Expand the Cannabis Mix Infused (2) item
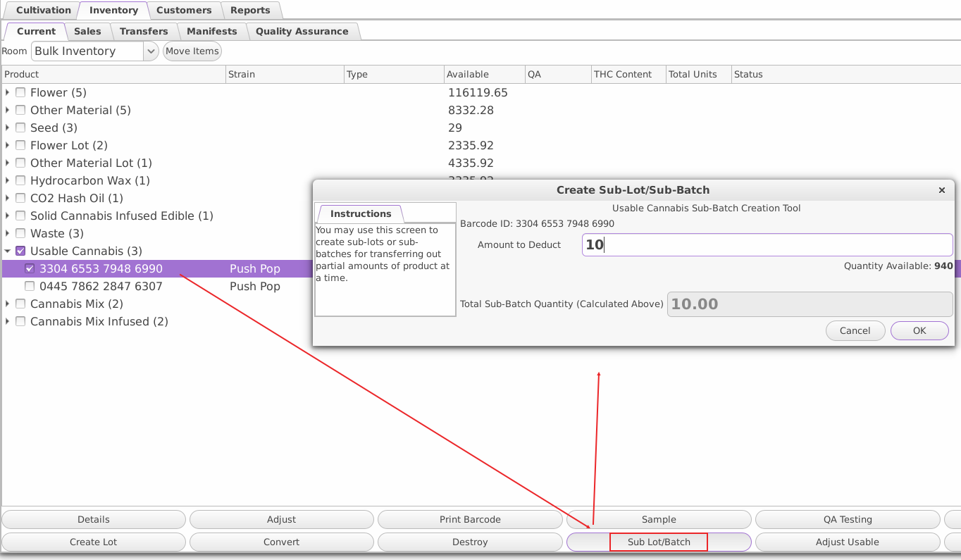Screen dimensions: 961x560 7,321
